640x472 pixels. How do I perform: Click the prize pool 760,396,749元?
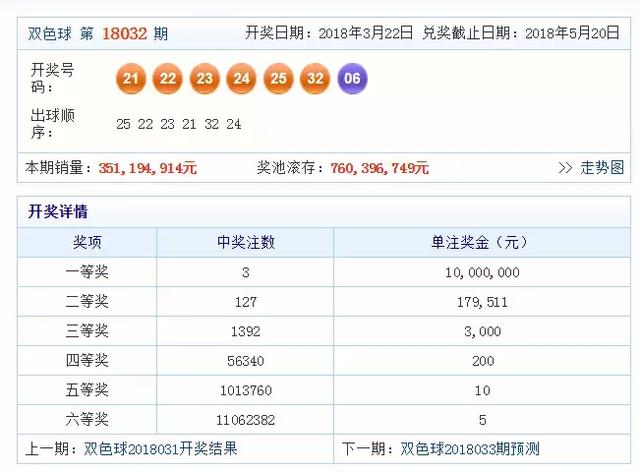380,168
